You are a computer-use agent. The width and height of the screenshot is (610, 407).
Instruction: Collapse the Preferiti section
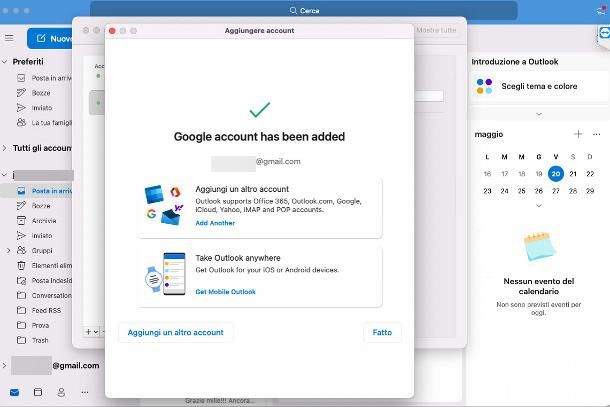click(5, 61)
